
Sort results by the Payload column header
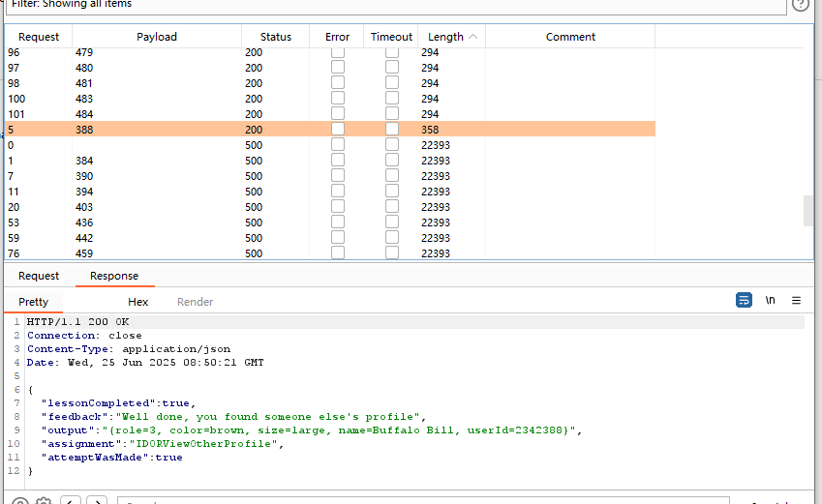(x=157, y=37)
